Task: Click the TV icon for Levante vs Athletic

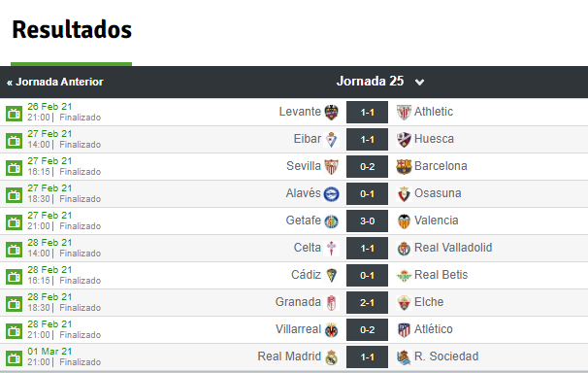Action: pos(15,114)
